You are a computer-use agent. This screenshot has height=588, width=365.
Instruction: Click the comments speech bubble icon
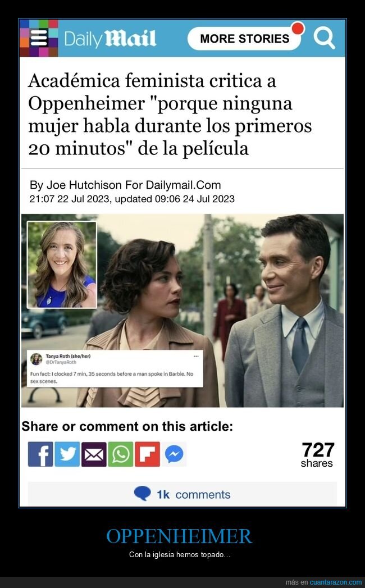pos(142,493)
